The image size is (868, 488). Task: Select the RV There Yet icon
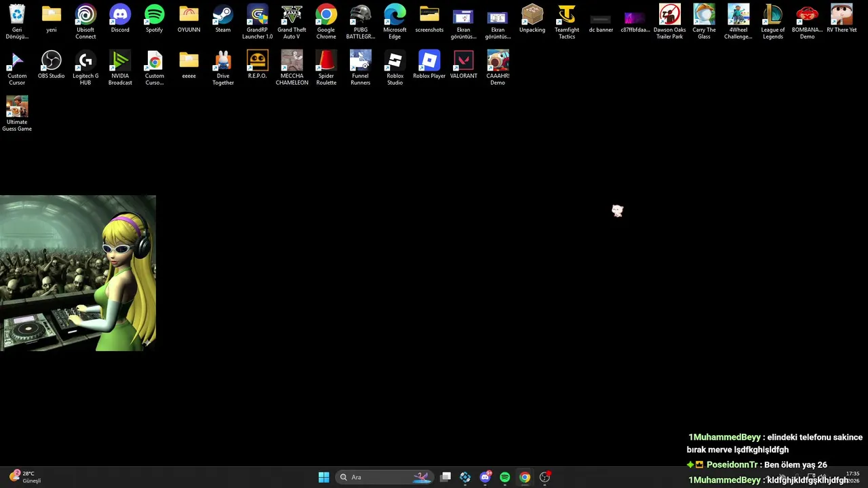pos(842,18)
